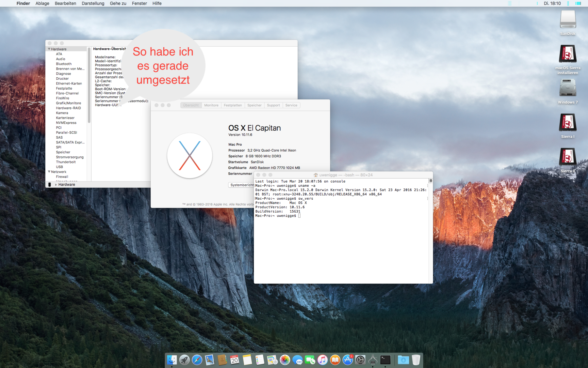Click the Terminal icon in the Dock

[386, 360]
